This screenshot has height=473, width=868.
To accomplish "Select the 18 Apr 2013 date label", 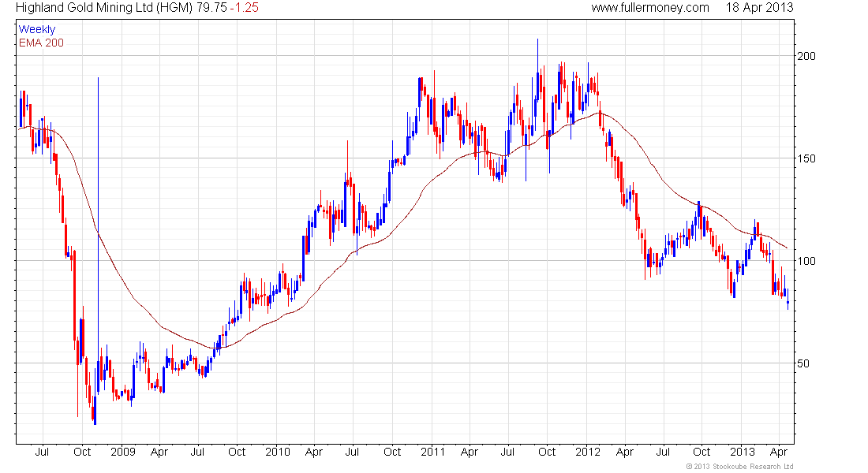I will pyautogui.click(x=759, y=8).
